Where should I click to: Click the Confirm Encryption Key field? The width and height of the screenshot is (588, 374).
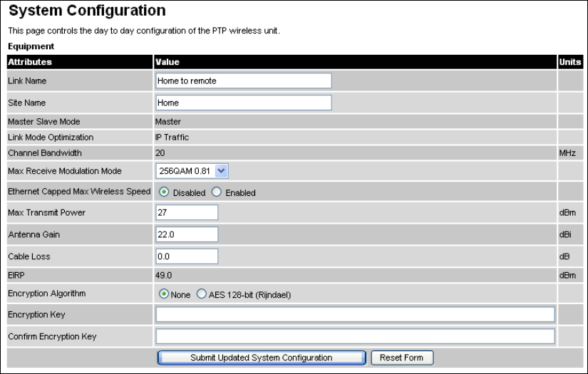(x=355, y=336)
